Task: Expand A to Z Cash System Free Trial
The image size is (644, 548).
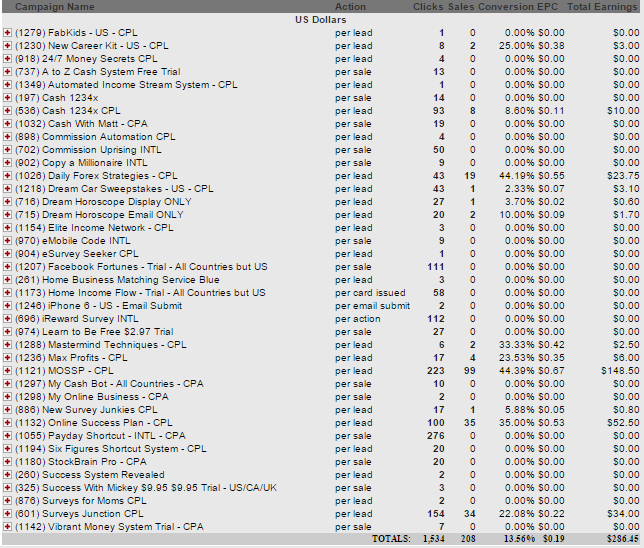Action: 7,71
